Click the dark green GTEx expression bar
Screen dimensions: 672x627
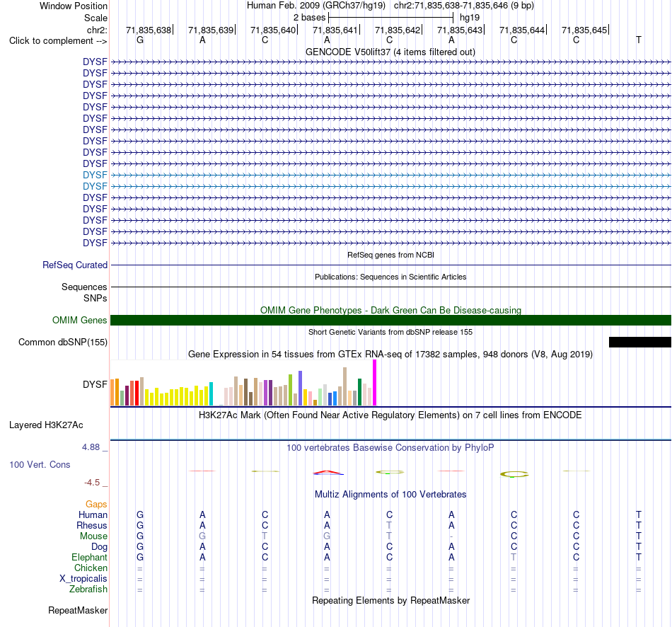coord(359,392)
